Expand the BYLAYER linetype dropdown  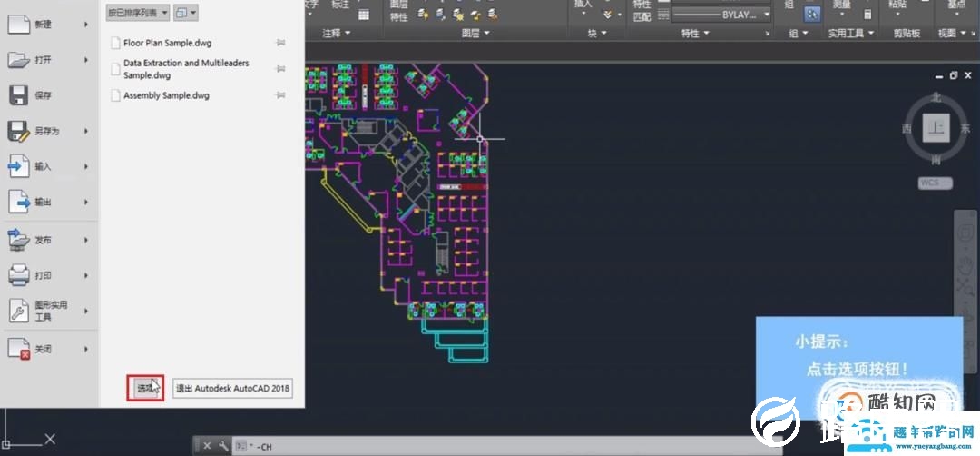coord(767,15)
